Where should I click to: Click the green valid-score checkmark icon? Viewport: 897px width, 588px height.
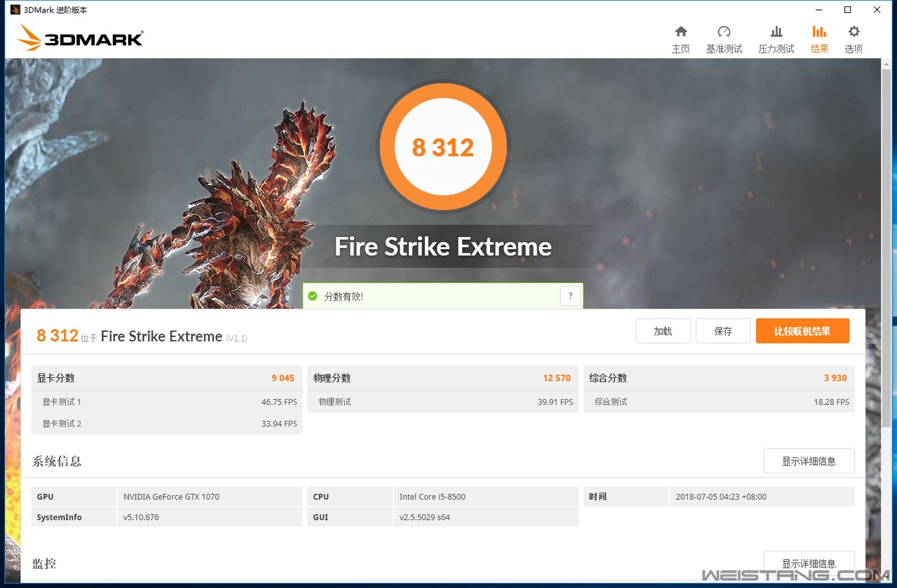(313, 296)
